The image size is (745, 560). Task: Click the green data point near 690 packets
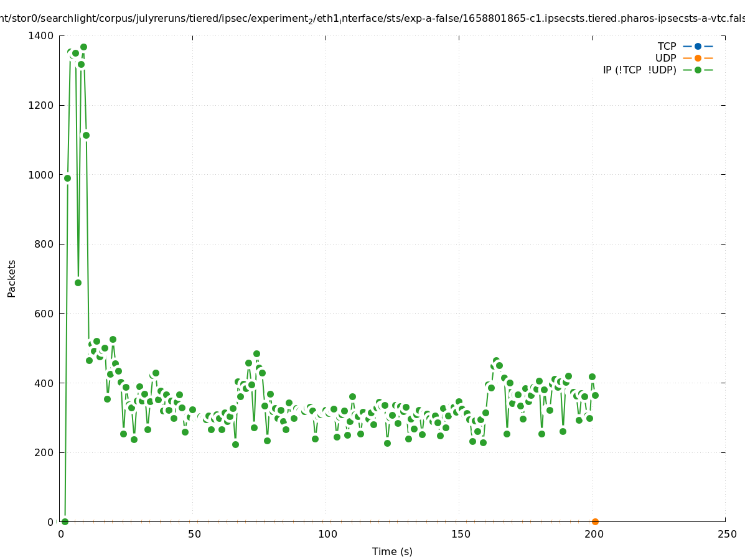point(78,282)
